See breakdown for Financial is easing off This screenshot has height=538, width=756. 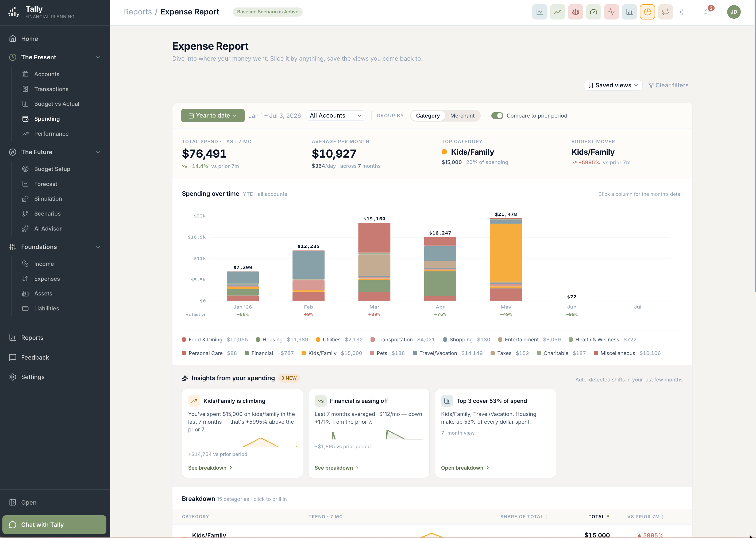pos(337,467)
